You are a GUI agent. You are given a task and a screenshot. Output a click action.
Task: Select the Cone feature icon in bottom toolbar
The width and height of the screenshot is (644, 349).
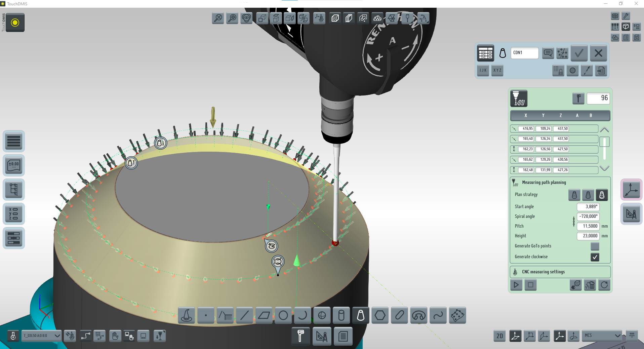pyautogui.click(x=360, y=316)
